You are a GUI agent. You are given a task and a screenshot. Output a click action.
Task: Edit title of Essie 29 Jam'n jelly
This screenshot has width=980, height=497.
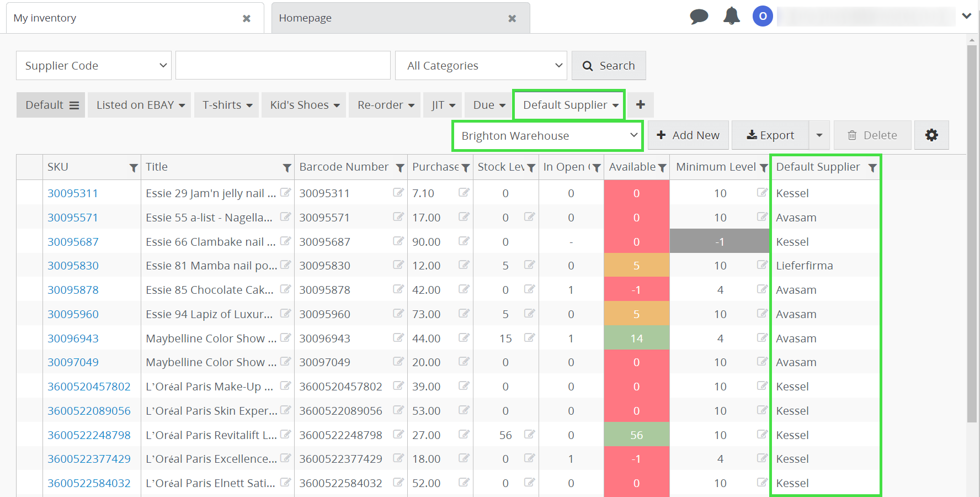(x=285, y=193)
